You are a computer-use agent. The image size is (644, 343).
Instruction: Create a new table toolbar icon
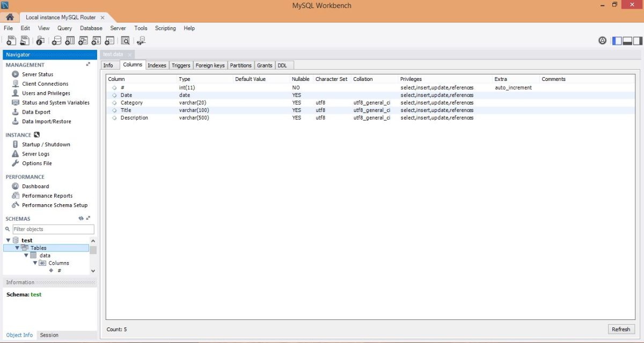point(70,40)
